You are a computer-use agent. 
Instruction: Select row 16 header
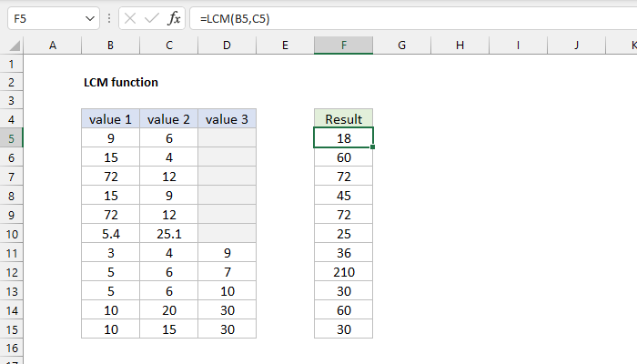(11, 349)
